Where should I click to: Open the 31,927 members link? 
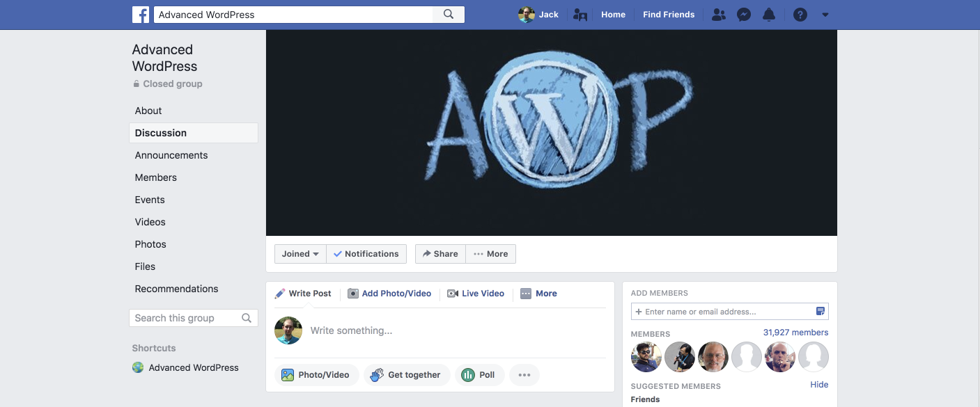coord(795,333)
